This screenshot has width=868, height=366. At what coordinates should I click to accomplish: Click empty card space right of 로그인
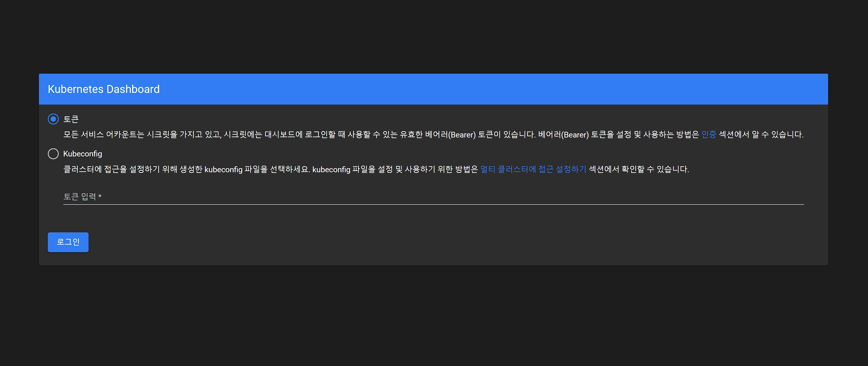[x=438, y=242]
